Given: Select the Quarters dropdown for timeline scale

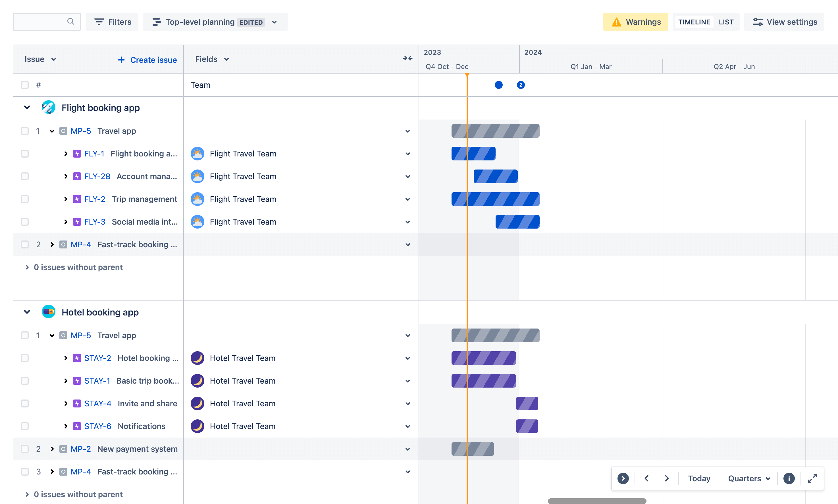Looking at the screenshot, I should coord(749,478).
